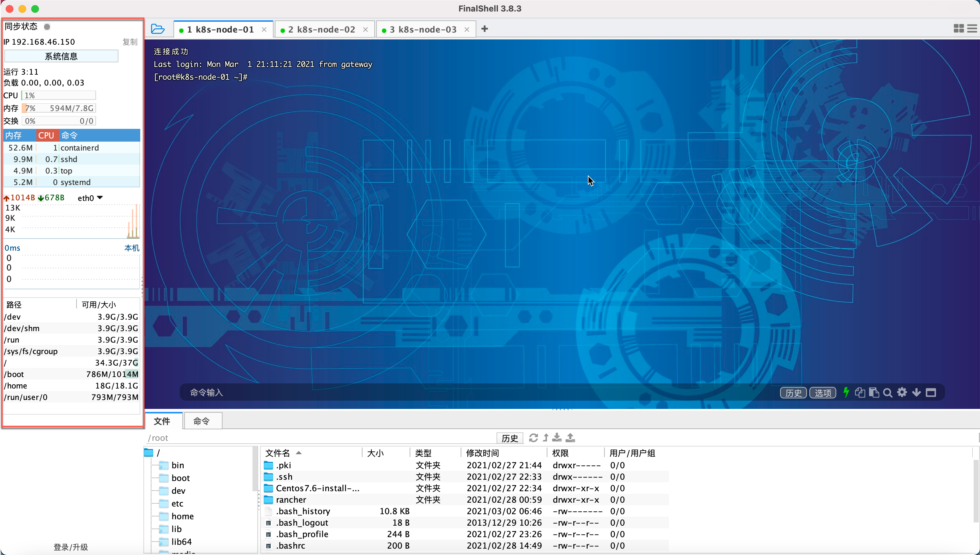Open the connection manager folder icon

tap(158, 29)
